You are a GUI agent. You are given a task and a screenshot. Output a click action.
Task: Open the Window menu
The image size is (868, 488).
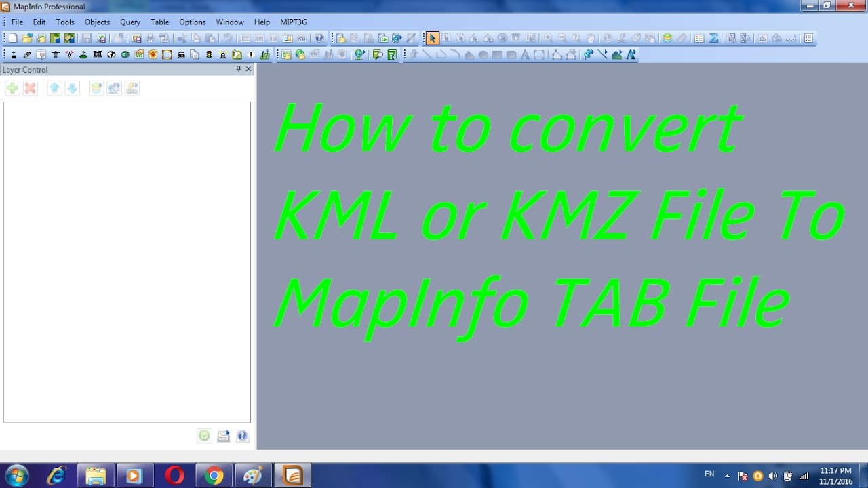(230, 22)
